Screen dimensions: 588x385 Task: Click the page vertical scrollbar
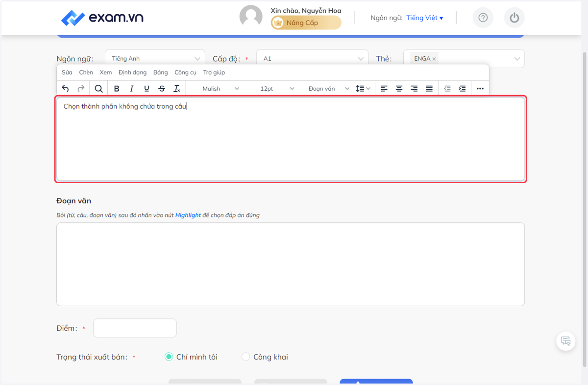point(585,209)
